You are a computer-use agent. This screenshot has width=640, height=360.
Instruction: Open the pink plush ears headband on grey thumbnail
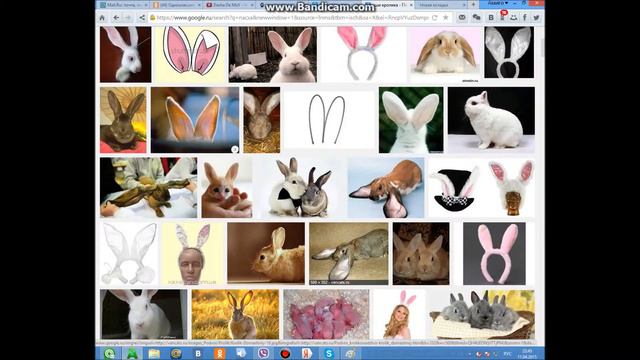494,253
